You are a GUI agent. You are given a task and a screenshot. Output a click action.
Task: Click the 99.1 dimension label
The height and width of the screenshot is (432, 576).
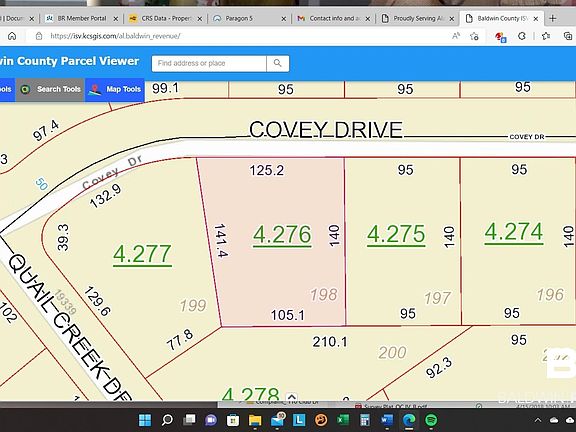(165, 89)
